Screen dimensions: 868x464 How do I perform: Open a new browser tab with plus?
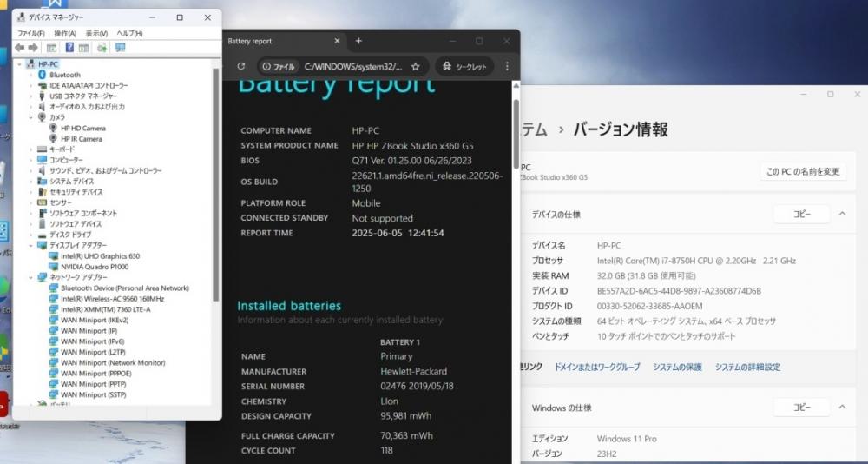pos(358,41)
